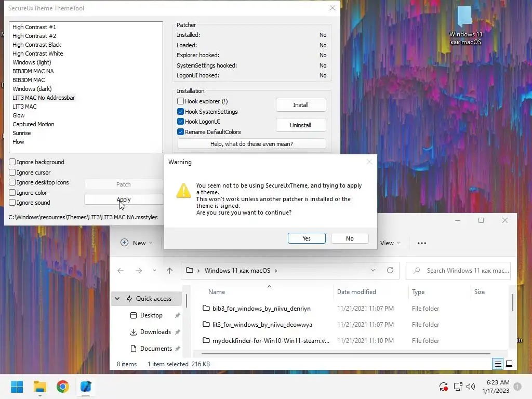The image size is (532, 399).
Task: Open recent locations chevron in Explorer
Action: (x=154, y=271)
